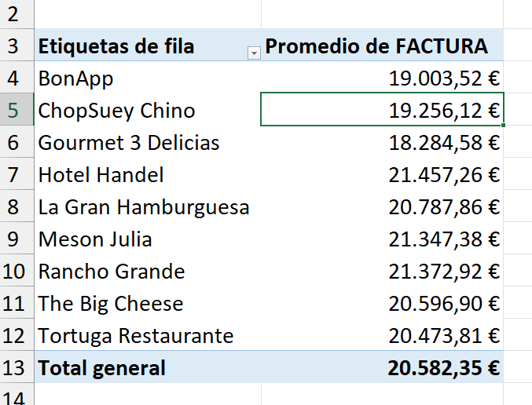Select the ChopSuey Chino cell
The image size is (532, 405).
(x=148, y=109)
